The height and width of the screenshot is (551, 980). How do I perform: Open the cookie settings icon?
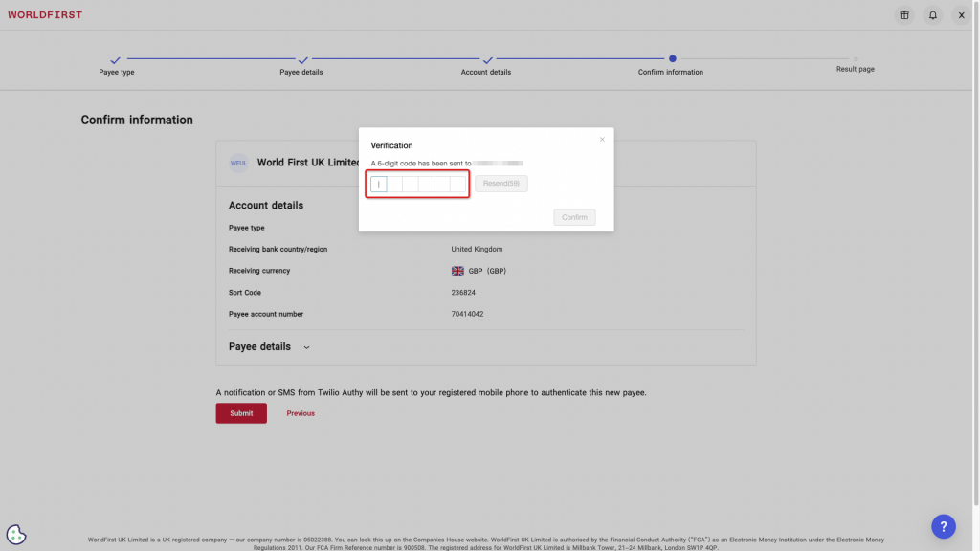pos(15,534)
